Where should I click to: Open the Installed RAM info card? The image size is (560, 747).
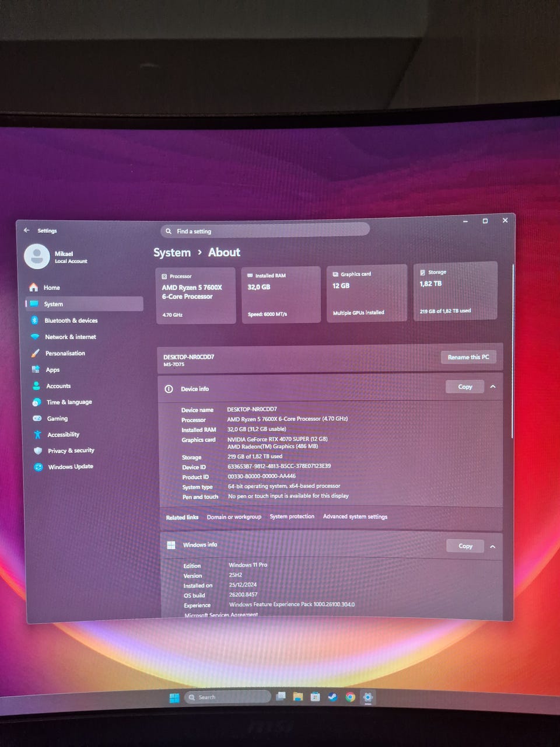tap(281, 294)
